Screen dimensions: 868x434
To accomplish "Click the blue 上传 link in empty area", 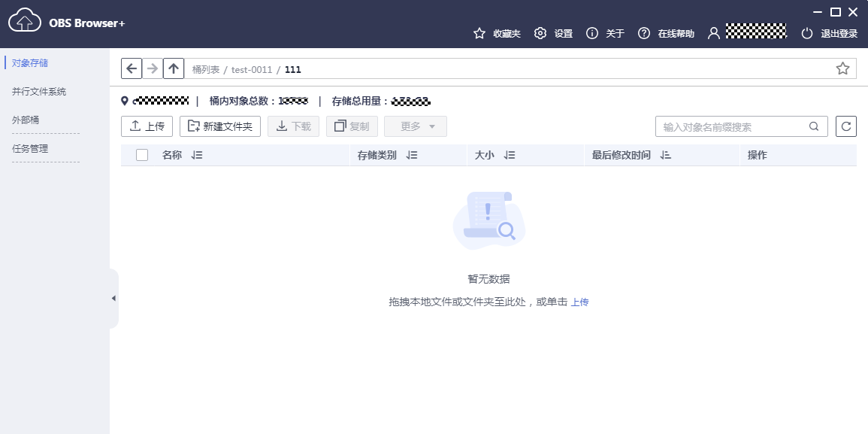I will click(x=579, y=302).
